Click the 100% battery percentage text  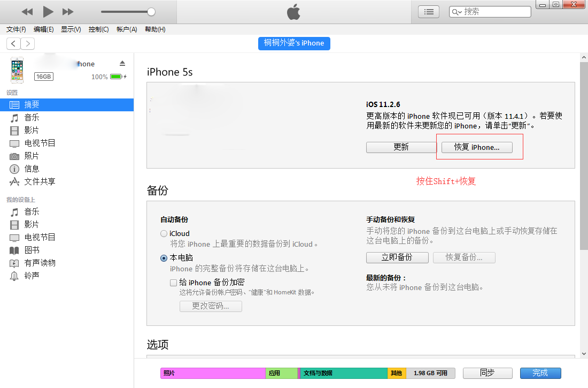(x=99, y=77)
